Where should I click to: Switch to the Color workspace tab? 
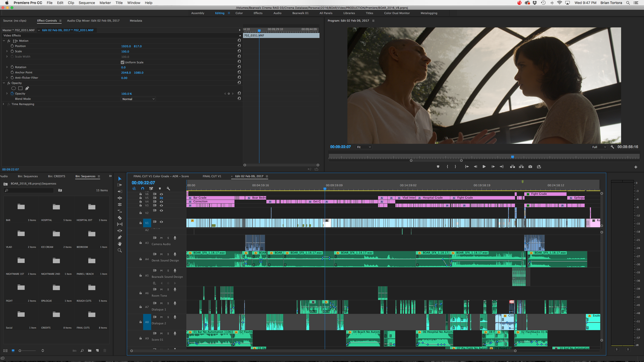point(239,13)
